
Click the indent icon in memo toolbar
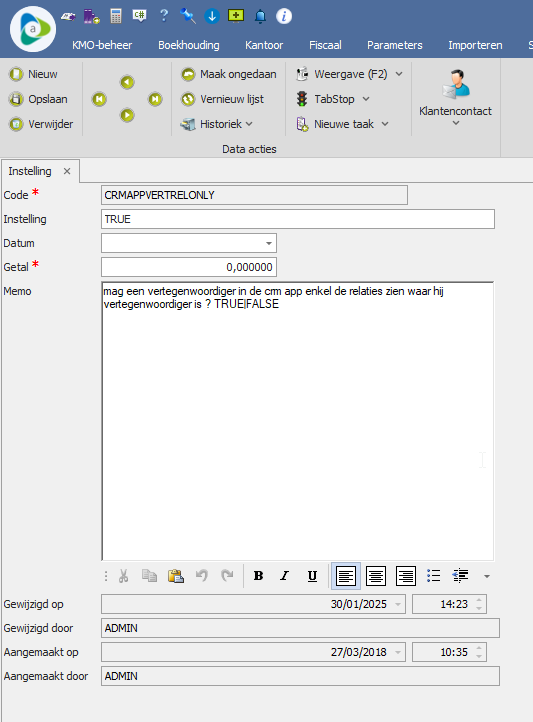click(x=460, y=576)
